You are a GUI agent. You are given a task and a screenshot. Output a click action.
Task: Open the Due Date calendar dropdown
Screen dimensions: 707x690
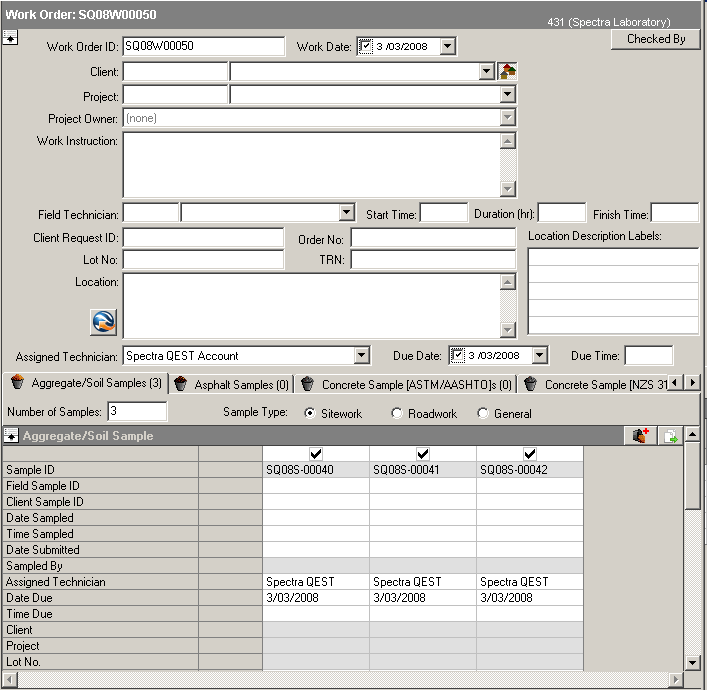[x=540, y=355]
